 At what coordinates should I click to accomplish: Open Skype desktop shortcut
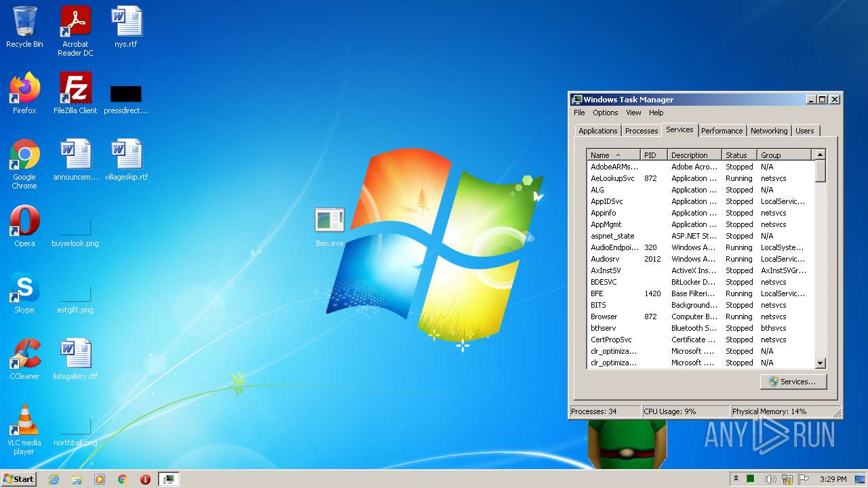coord(24,293)
